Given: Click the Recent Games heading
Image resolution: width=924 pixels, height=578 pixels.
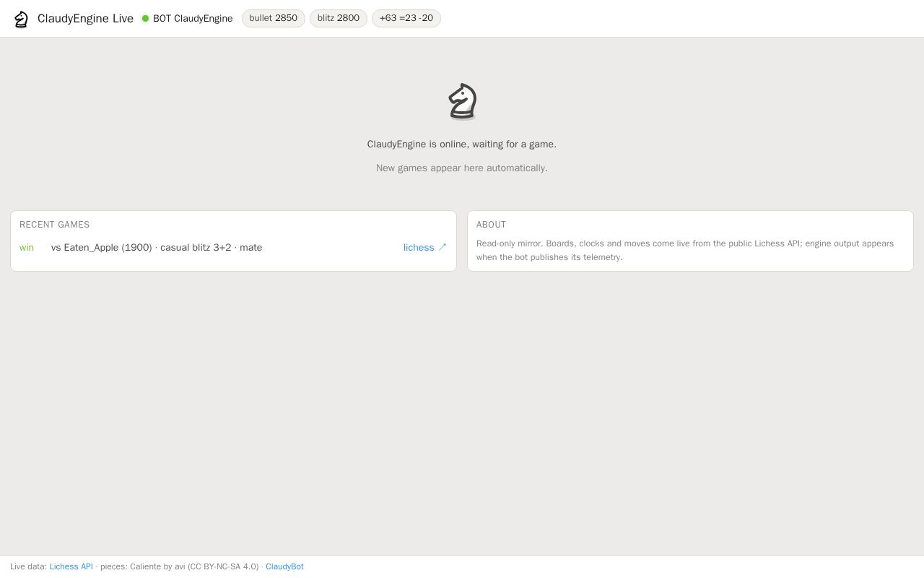Looking at the screenshot, I should (x=55, y=225).
